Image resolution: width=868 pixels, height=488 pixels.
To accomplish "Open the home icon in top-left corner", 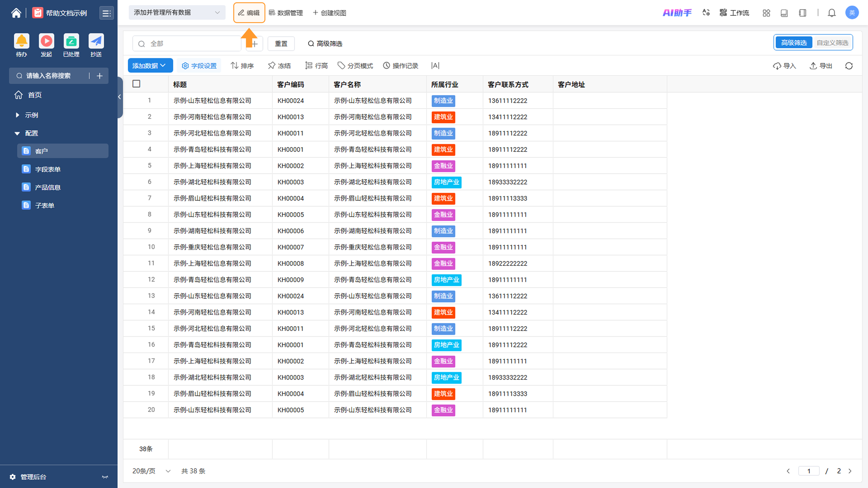I will coord(16,13).
